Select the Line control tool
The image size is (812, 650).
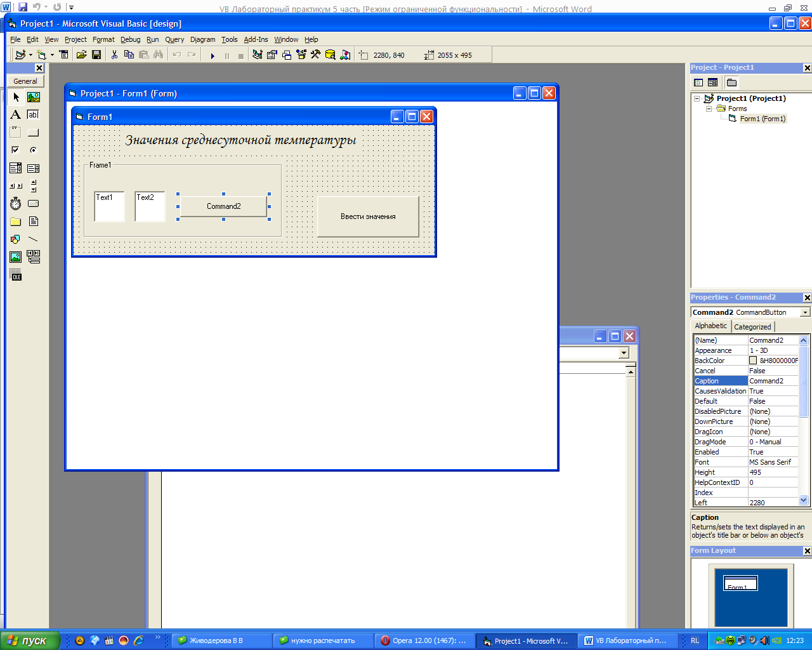(34, 239)
